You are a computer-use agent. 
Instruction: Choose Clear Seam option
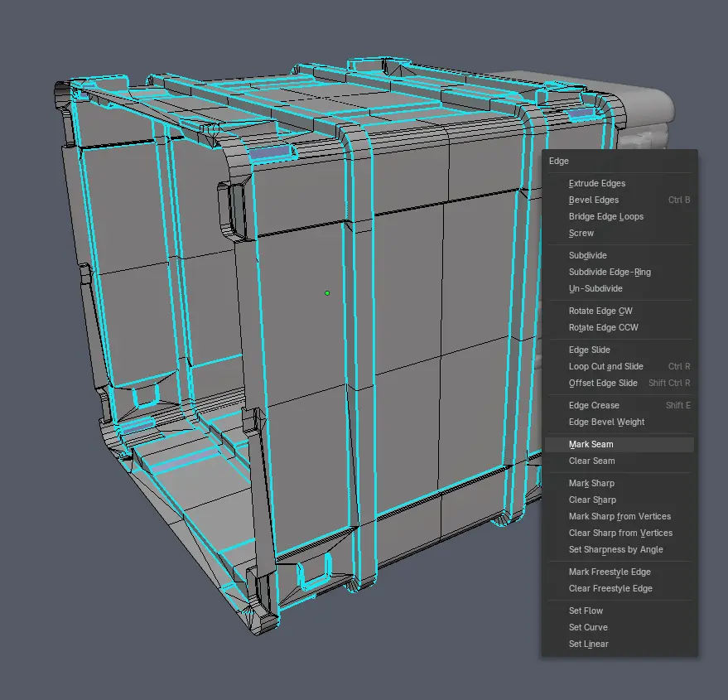[591, 461]
